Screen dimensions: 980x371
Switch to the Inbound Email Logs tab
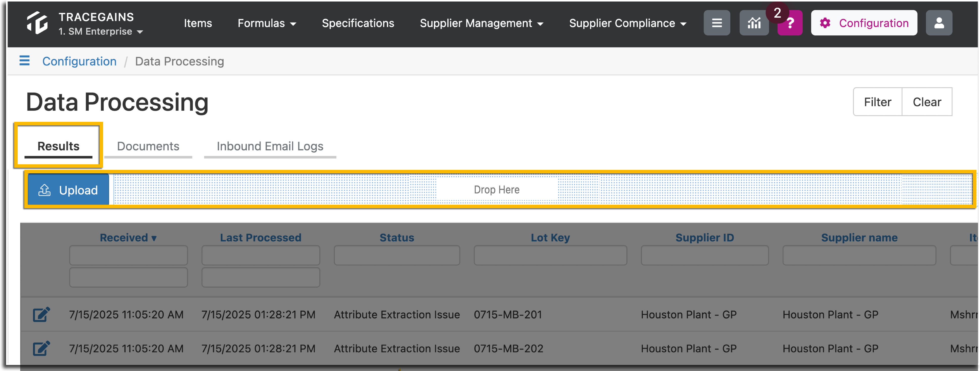[270, 146]
